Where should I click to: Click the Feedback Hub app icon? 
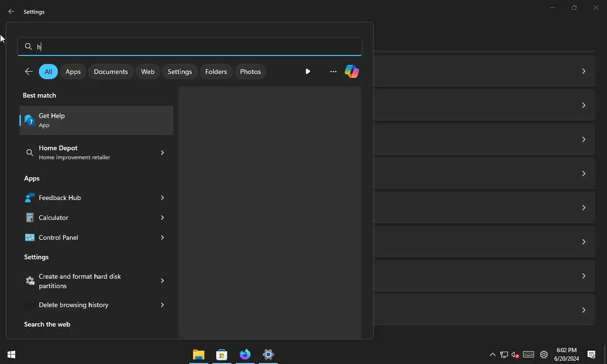(29, 198)
